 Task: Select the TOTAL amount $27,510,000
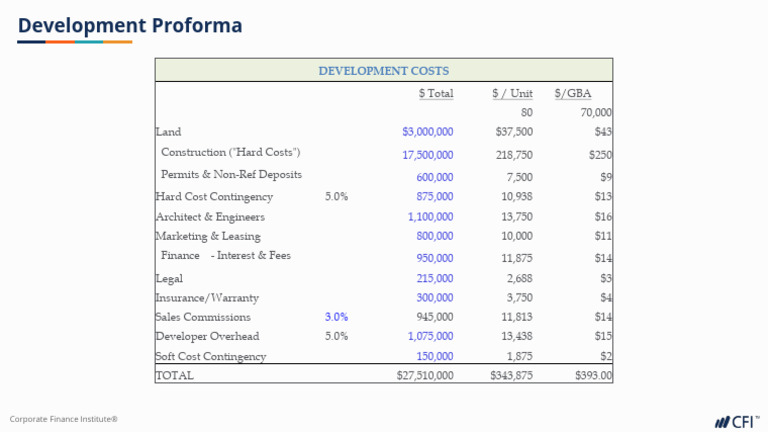(425, 376)
